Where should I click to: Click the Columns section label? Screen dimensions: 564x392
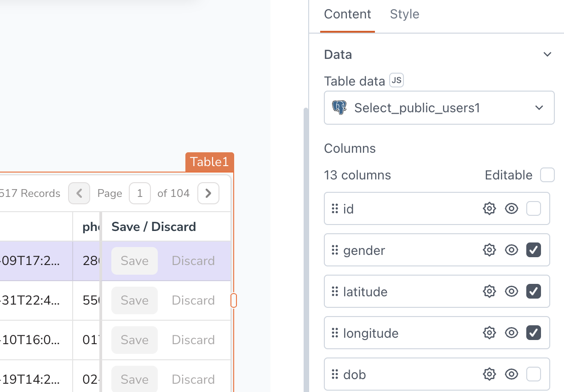click(350, 149)
